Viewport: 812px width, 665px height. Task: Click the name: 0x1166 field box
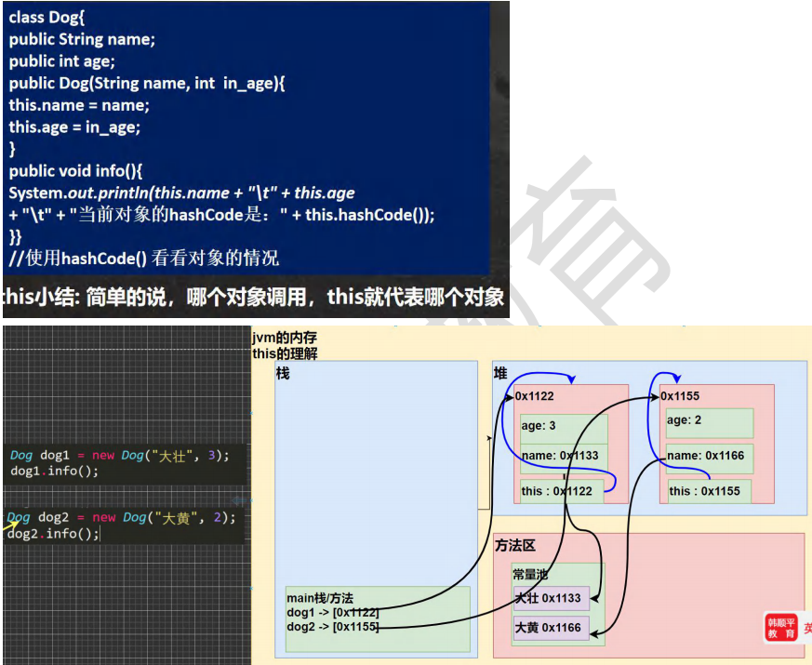(709, 456)
